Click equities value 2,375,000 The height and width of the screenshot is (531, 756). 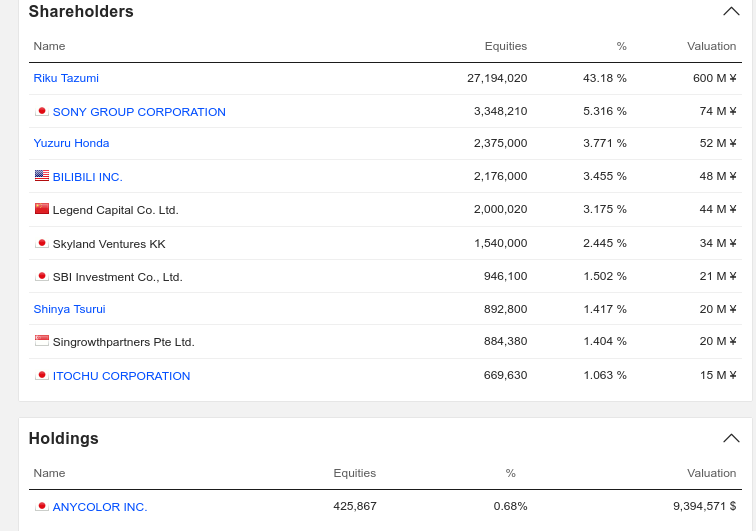(x=500, y=143)
